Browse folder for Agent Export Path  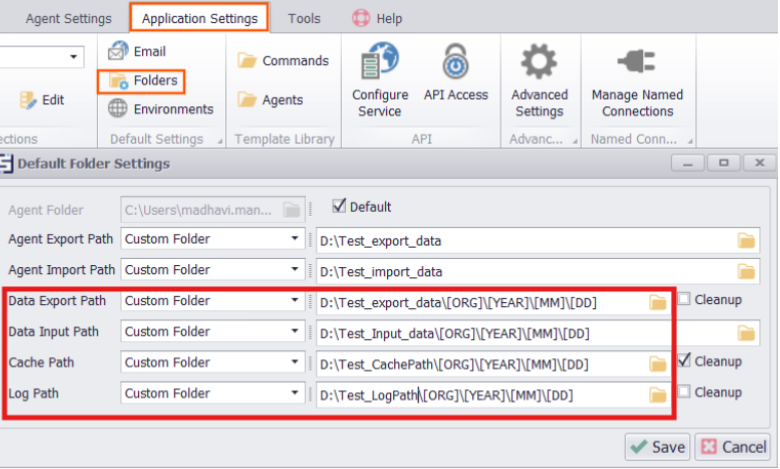[x=746, y=241]
